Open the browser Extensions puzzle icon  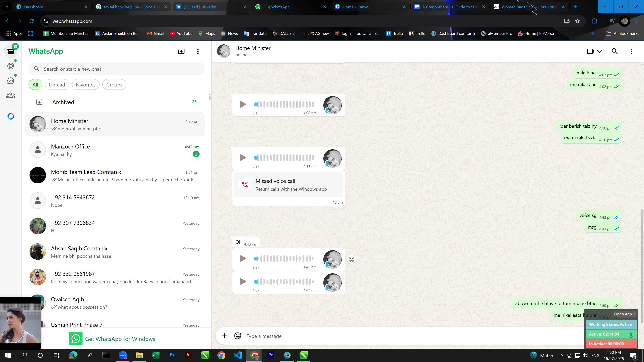tap(595, 21)
